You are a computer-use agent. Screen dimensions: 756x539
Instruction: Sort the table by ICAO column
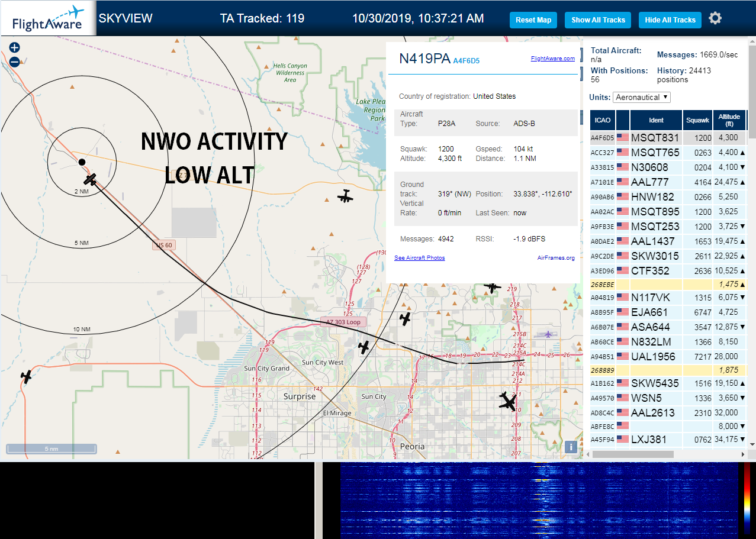(x=603, y=120)
